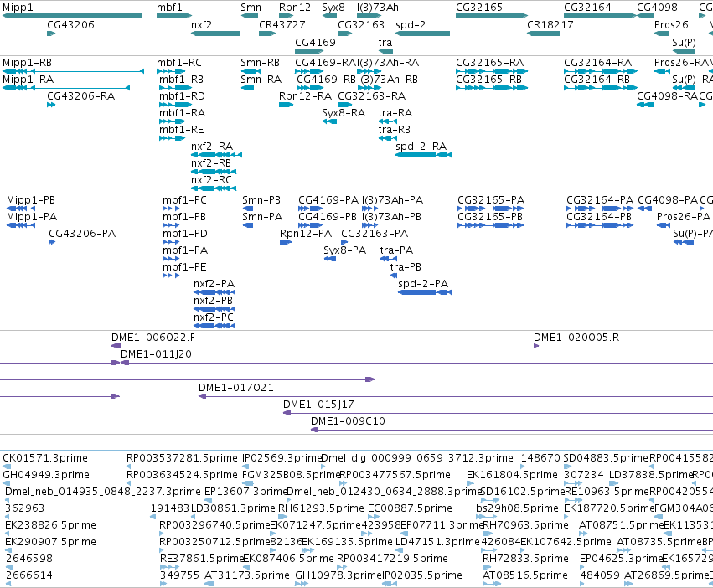Image resolution: width=713 pixels, height=588 pixels.
Task: Open the CG4098-RA transcript label
Action: pos(667,96)
